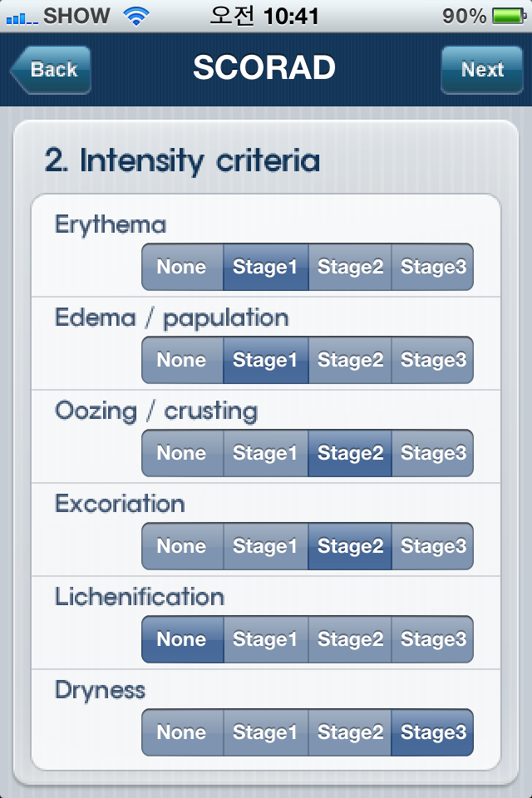The width and height of the screenshot is (532, 798).
Task: Confirm Stage1 selection for Erythema
Action: click(266, 268)
